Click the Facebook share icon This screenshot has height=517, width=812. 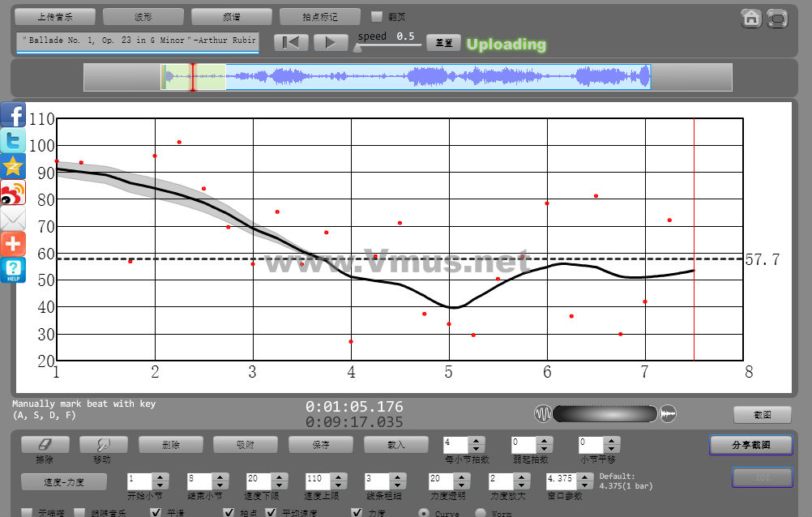click(13, 115)
